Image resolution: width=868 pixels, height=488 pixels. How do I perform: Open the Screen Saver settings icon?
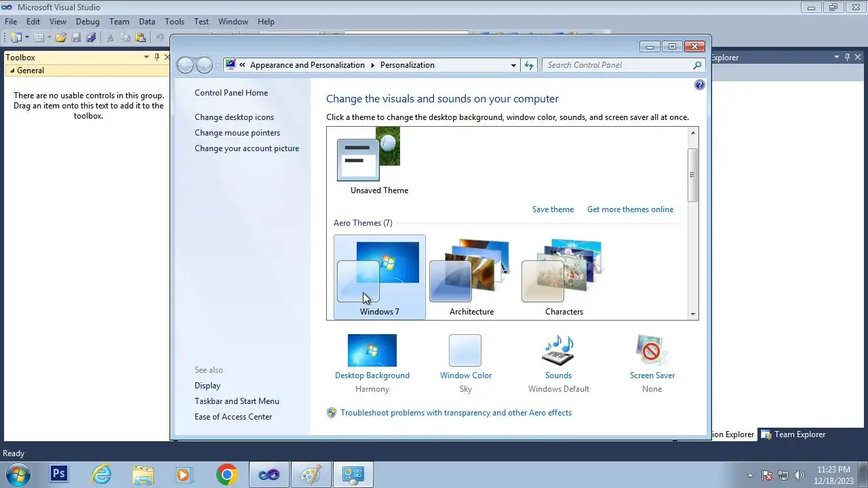(x=652, y=350)
